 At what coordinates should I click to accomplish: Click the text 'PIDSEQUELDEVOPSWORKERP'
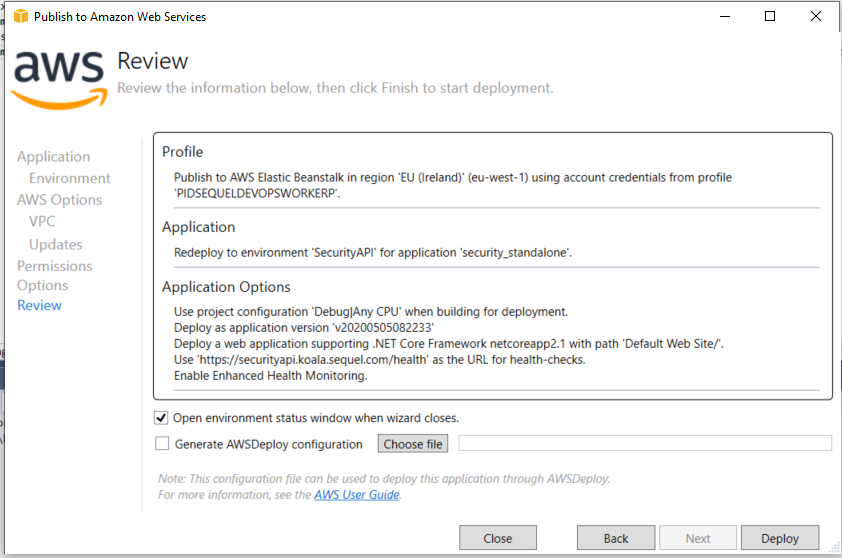(x=257, y=193)
